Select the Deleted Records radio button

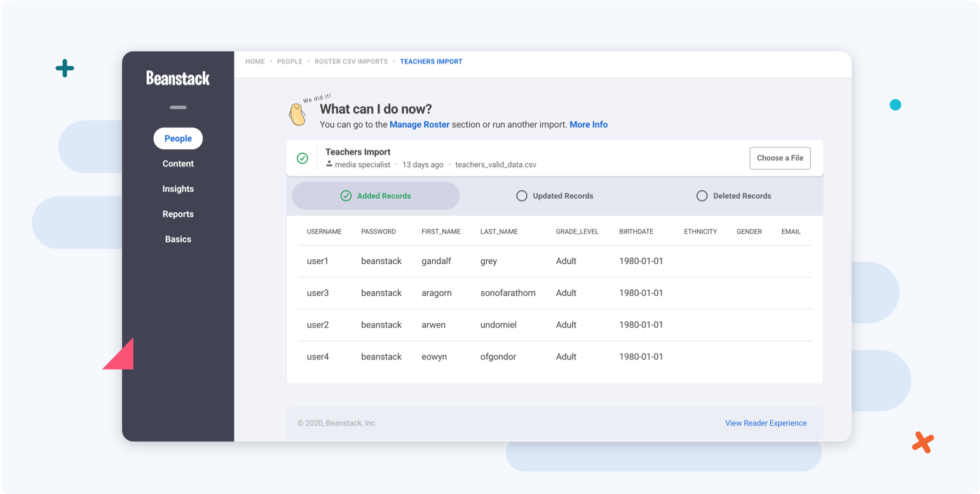[x=702, y=196]
